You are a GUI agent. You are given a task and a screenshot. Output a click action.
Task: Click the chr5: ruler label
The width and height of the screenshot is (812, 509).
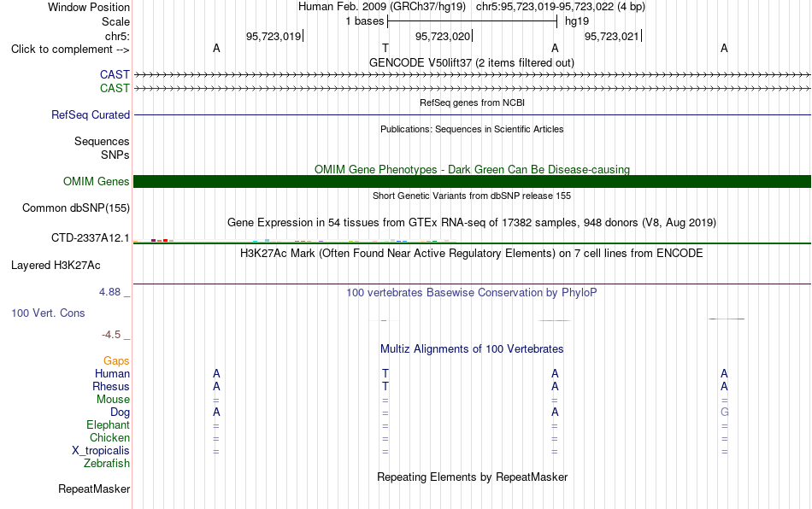(x=117, y=36)
